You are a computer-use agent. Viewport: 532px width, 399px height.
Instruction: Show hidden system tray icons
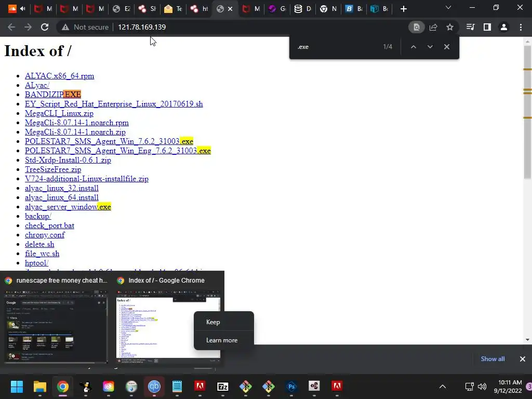pyautogui.click(x=443, y=386)
